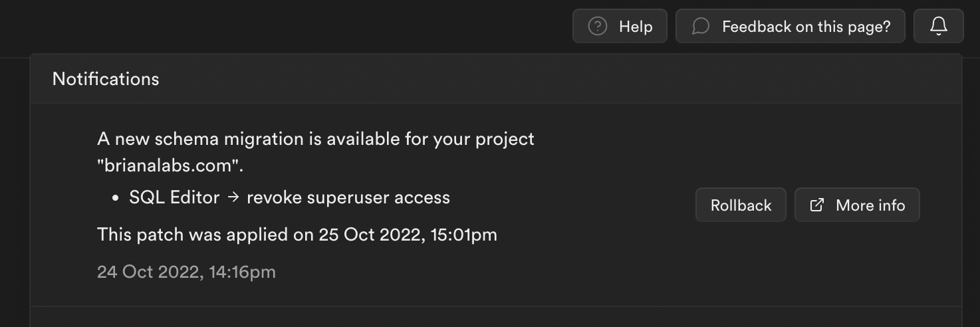Click the patch applied date line
This screenshot has height=327, width=980.
point(297,235)
